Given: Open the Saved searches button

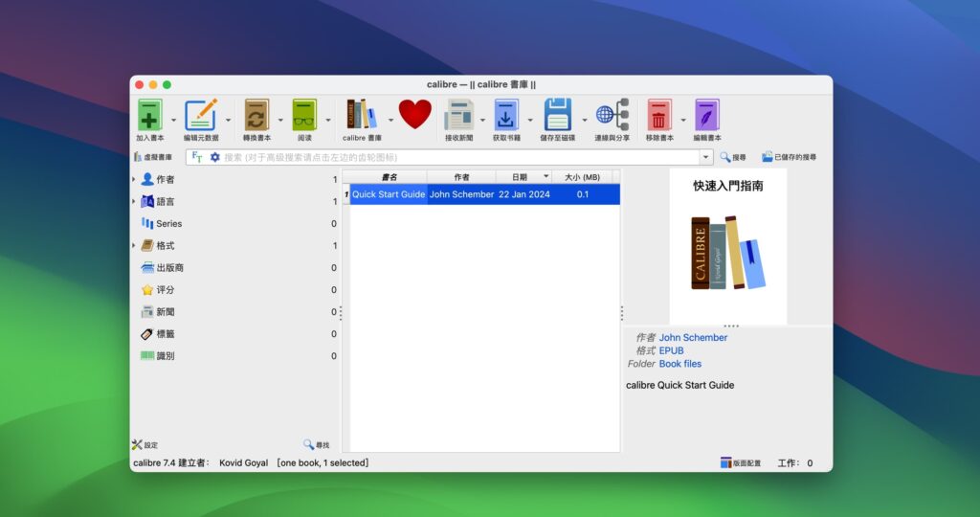Looking at the screenshot, I should click(789, 157).
